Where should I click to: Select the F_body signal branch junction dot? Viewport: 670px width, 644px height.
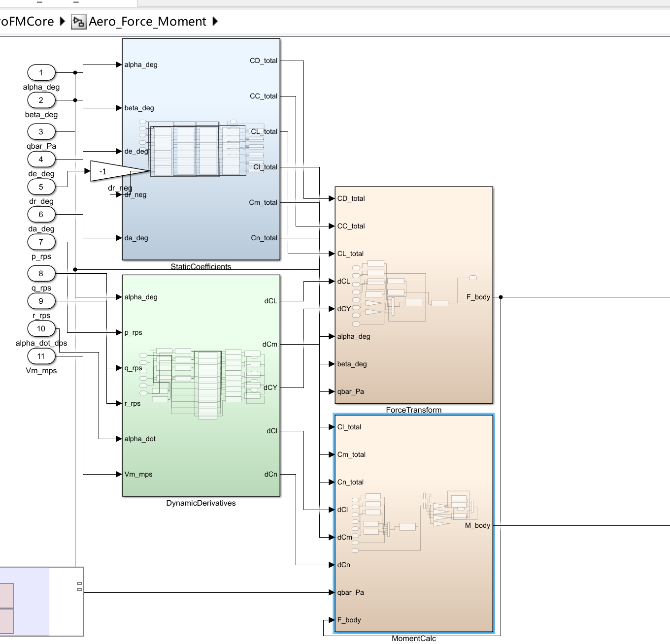click(501, 297)
